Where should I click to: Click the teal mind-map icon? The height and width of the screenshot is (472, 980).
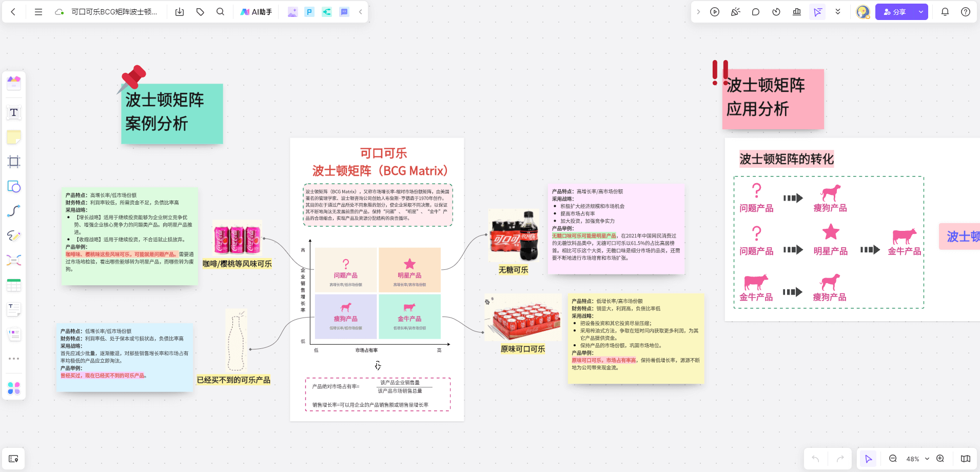point(327,12)
